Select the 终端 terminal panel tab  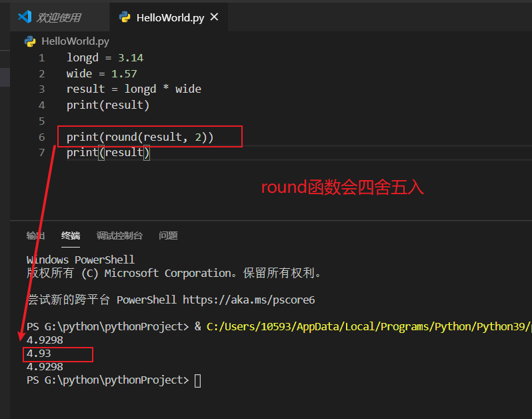coord(71,236)
